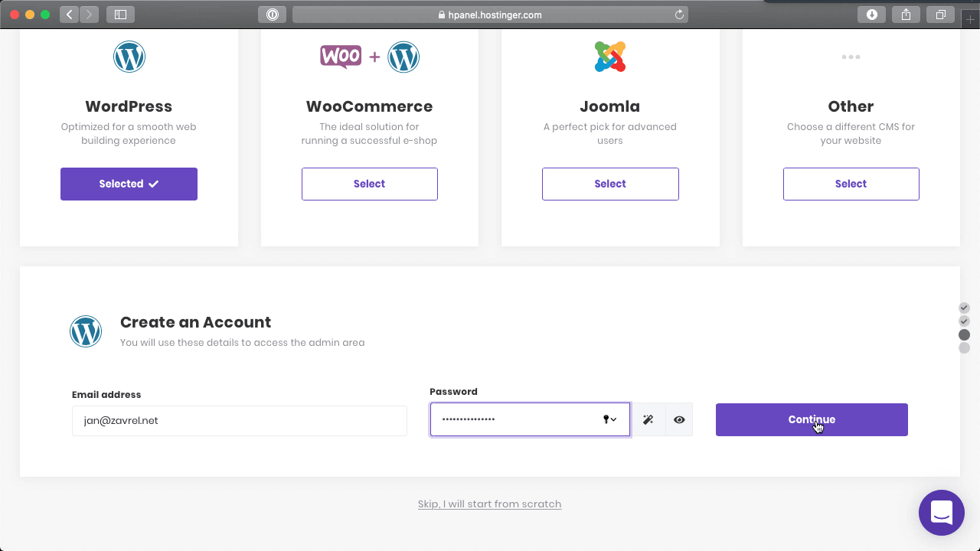This screenshot has width=980, height=551.
Task: Click the 'WooCommerce' card title
Action: coord(370,106)
